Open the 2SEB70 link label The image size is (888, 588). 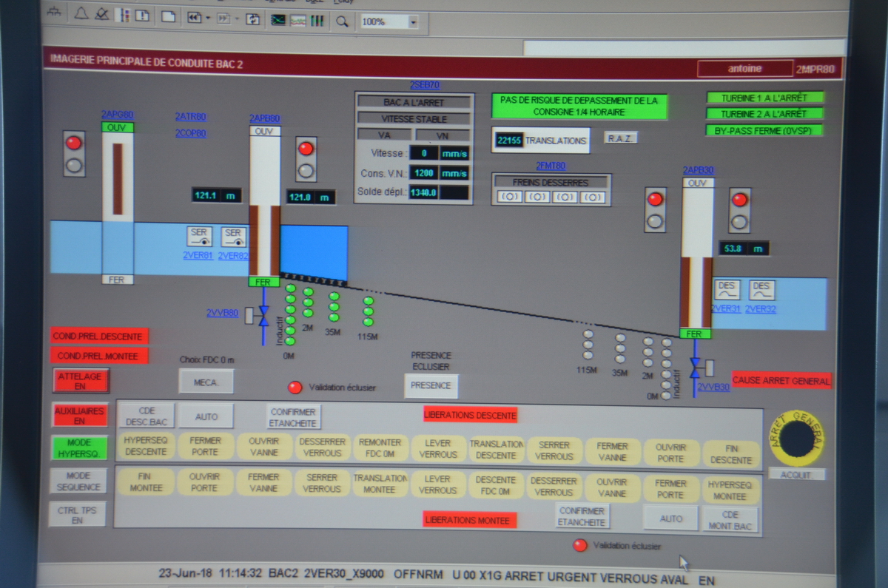coord(424,85)
